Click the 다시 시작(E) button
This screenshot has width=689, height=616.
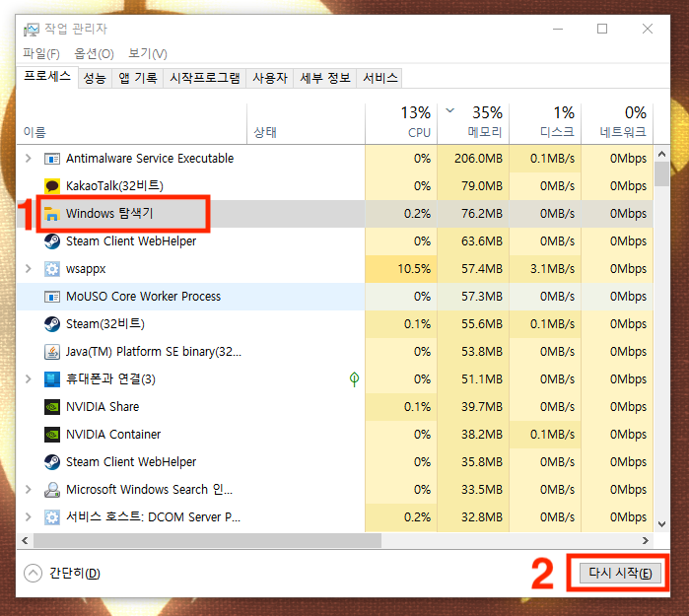tap(620, 573)
